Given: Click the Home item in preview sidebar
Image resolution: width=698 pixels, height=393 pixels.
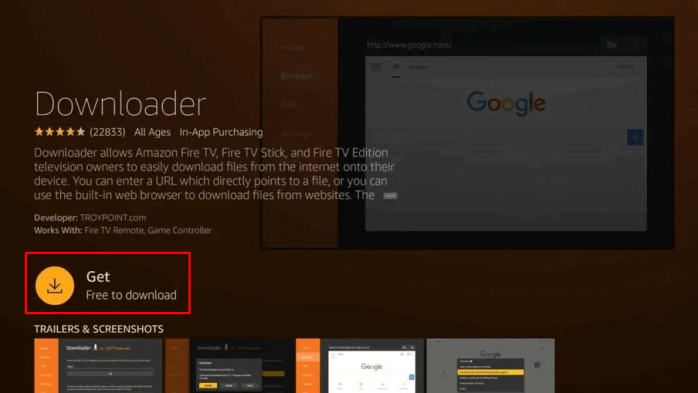Looking at the screenshot, I should (x=292, y=47).
